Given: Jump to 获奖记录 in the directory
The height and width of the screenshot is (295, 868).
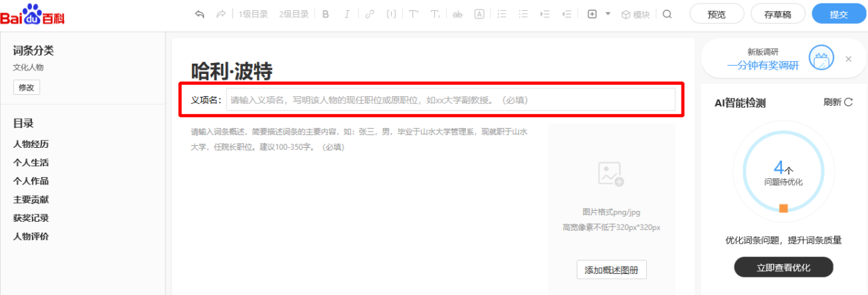Looking at the screenshot, I should [31, 218].
